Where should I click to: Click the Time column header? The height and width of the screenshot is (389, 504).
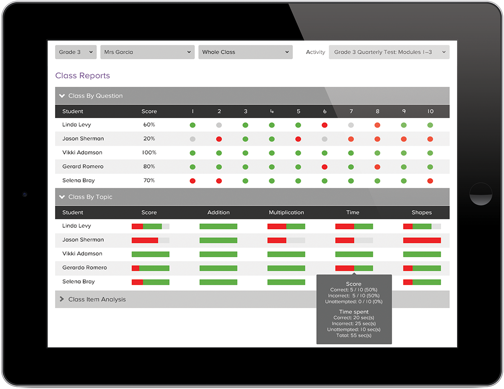[353, 212]
